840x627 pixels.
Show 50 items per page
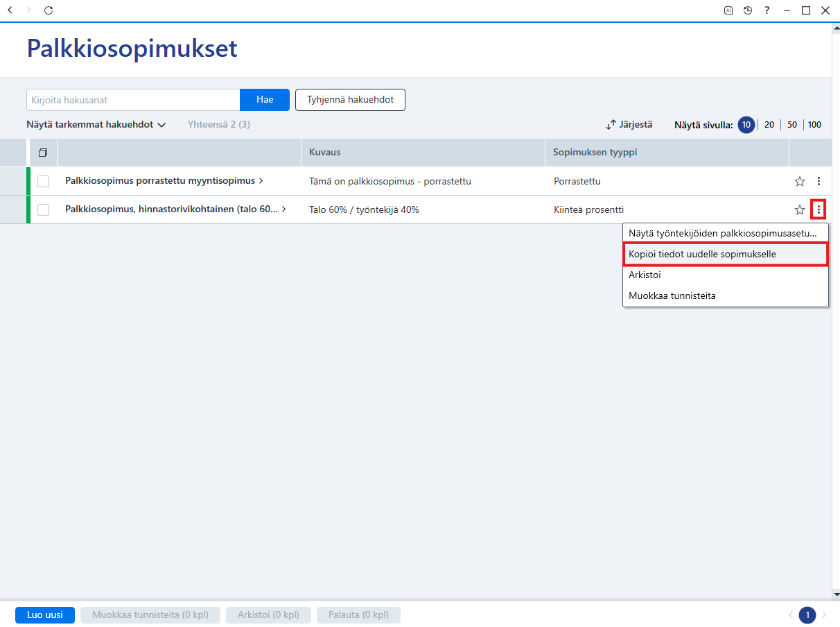tap(792, 125)
